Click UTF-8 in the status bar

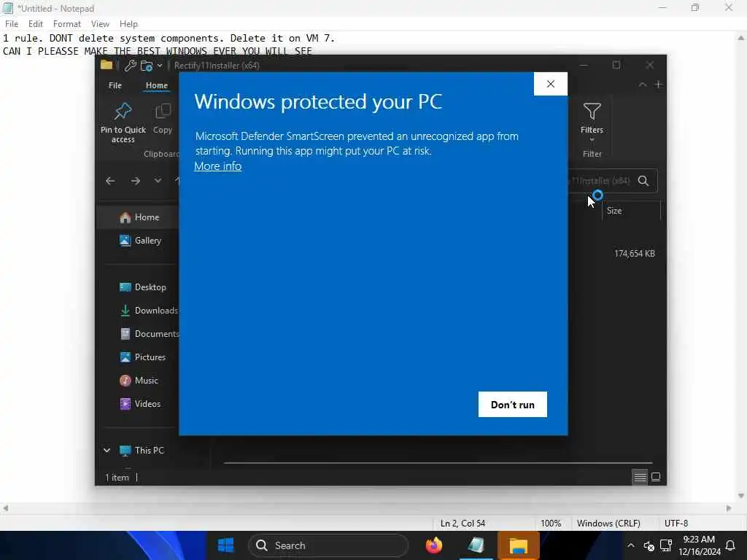(x=676, y=524)
